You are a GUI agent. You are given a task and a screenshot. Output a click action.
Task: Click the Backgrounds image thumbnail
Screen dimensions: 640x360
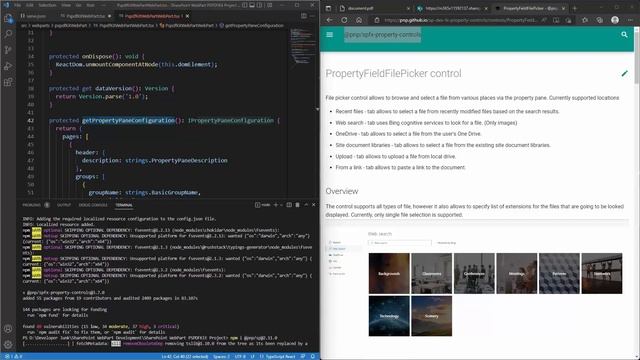[389, 273]
